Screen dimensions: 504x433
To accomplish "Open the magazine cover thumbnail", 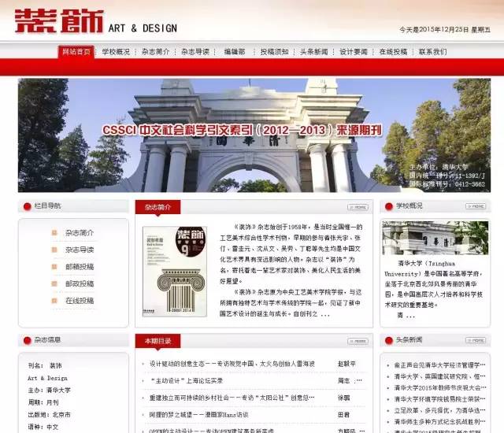I will (x=175, y=272).
